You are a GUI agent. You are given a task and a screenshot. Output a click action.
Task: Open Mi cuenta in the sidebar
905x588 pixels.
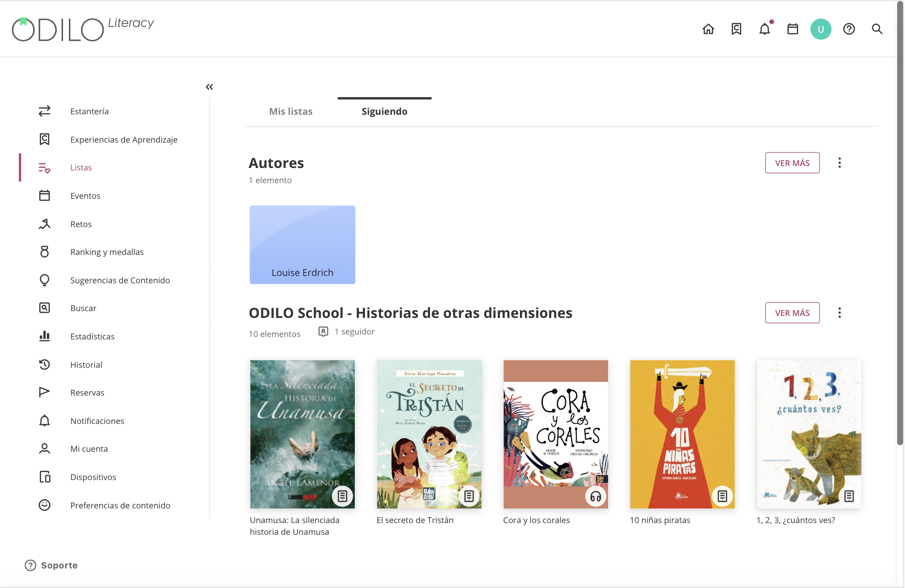pyautogui.click(x=89, y=449)
